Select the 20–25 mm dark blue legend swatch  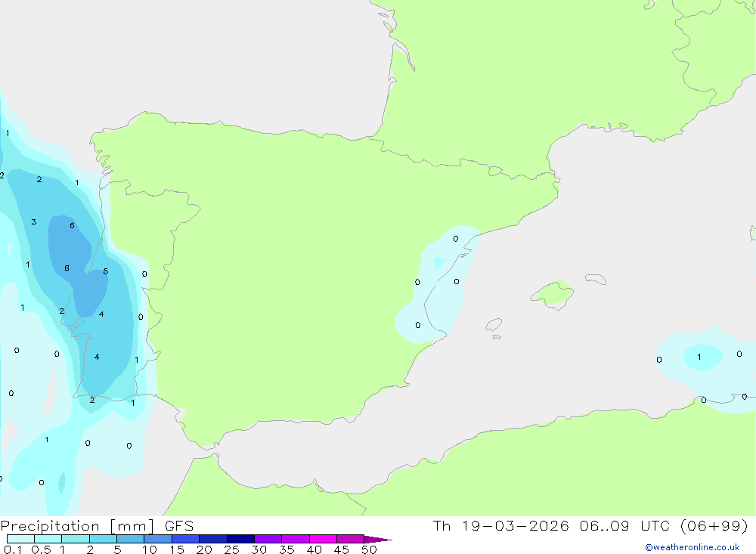[213, 539]
